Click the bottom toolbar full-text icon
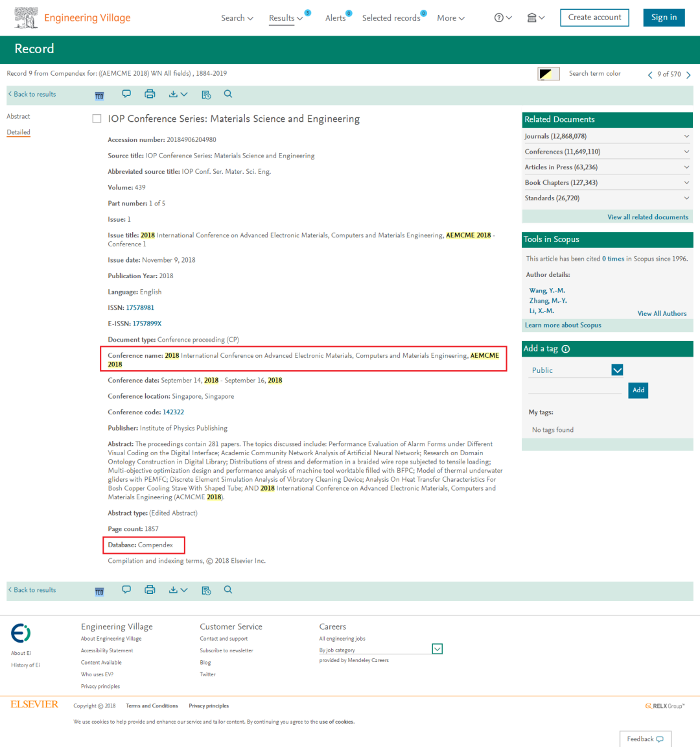The width and height of the screenshot is (700, 747). (99, 591)
